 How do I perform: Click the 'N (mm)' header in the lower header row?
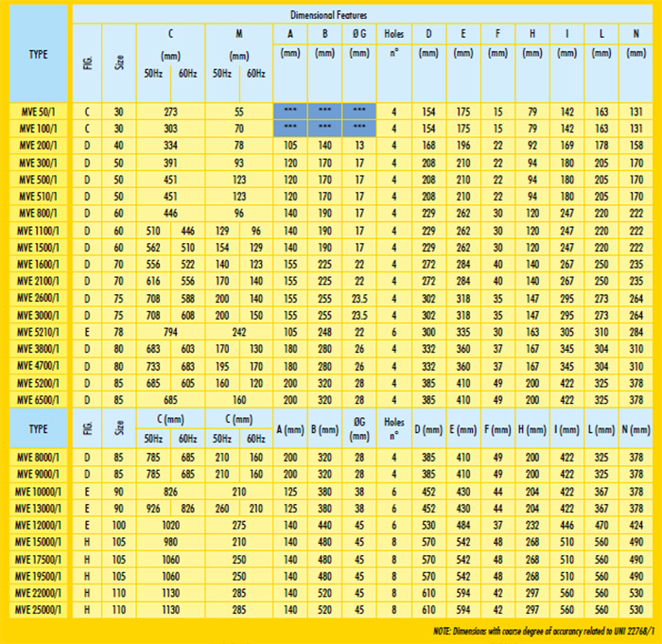pyautogui.click(x=636, y=430)
